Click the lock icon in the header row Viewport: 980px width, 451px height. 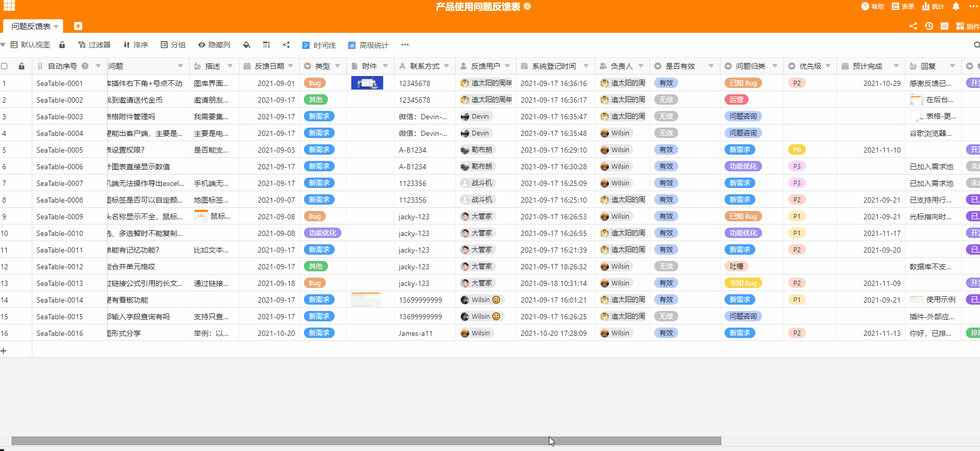[21, 66]
